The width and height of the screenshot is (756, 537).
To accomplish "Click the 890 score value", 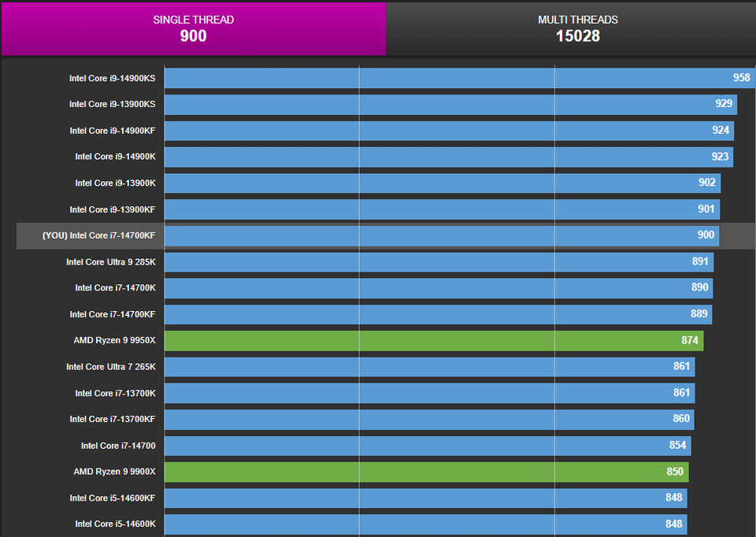I will (x=700, y=287).
